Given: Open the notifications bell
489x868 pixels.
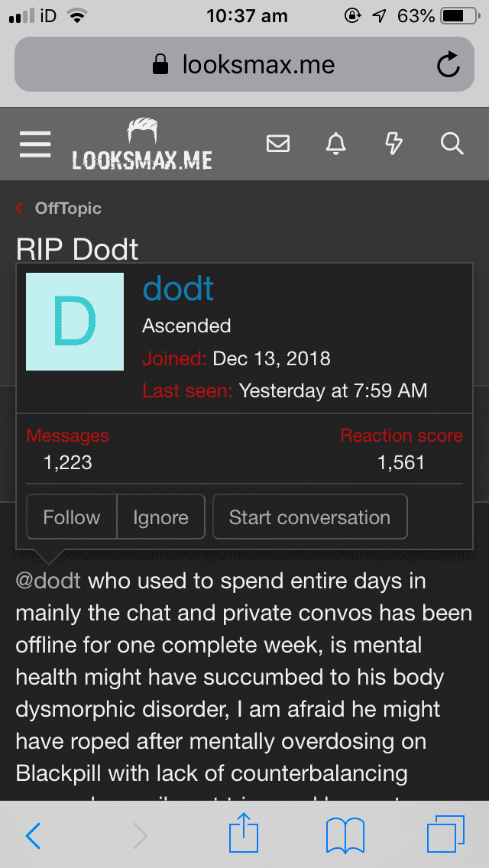Looking at the screenshot, I should (x=336, y=144).
